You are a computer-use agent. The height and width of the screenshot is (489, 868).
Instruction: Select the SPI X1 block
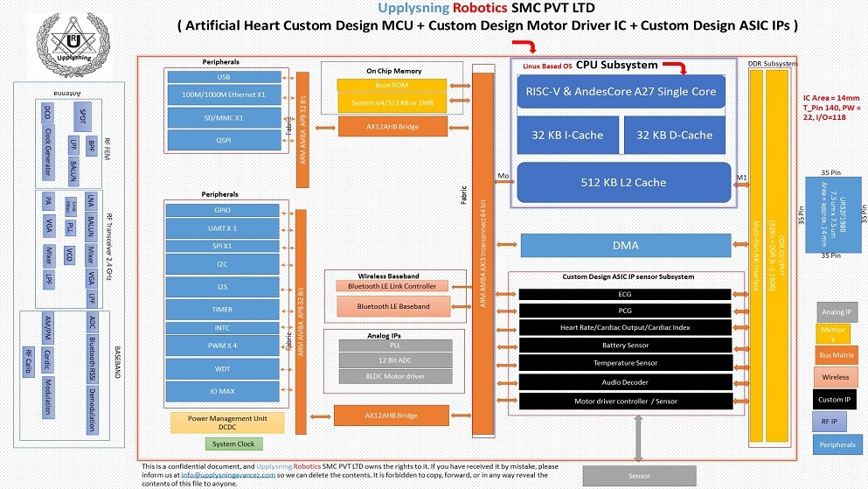click(223, 246)
